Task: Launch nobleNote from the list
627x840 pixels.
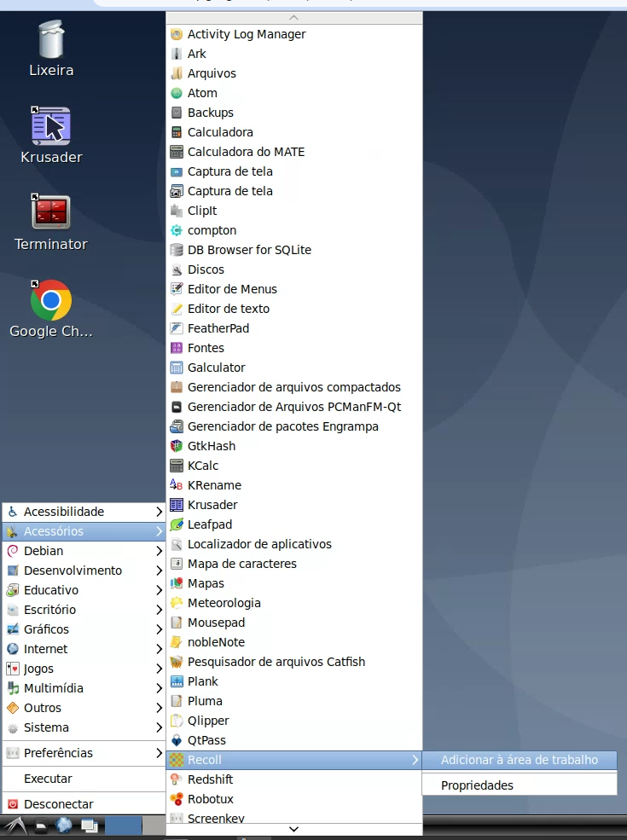Action: (294, 642)
